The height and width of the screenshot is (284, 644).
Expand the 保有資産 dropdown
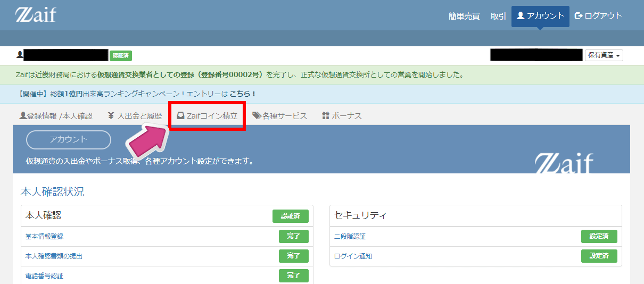(x=604, y=55)
